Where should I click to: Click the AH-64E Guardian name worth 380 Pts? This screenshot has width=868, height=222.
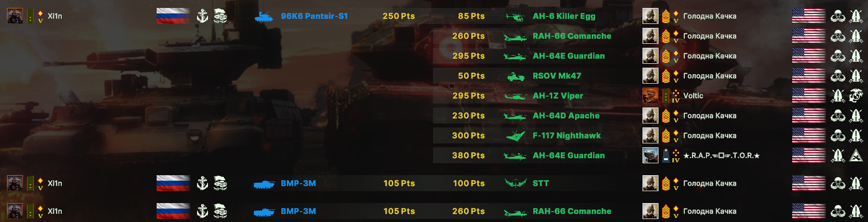[x=569, y=155]
